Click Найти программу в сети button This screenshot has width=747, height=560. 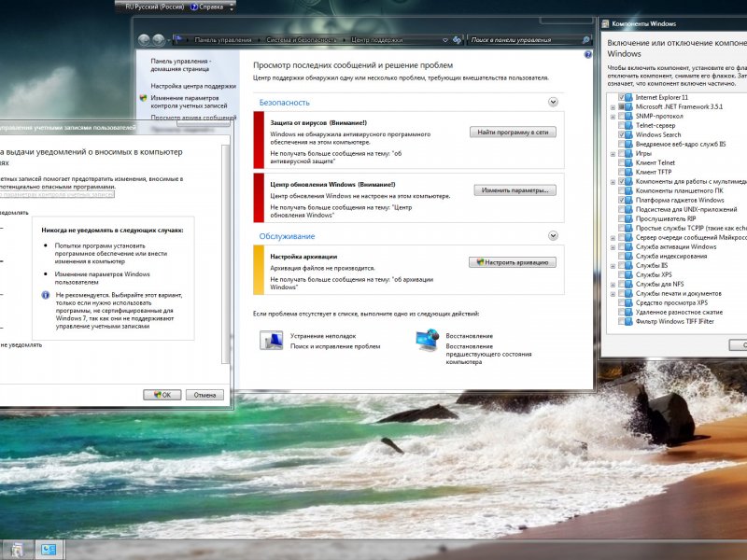click(x=513, y=132)
